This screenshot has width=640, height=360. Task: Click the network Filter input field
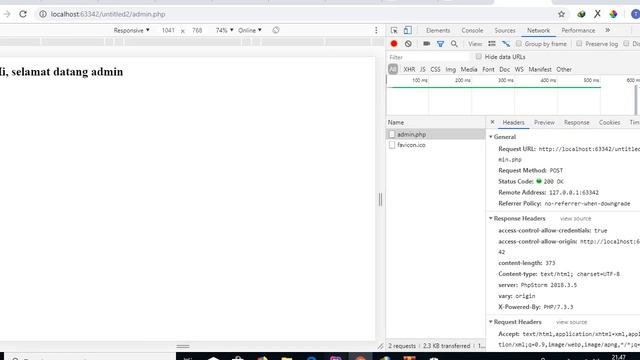pyautogui.click(x=429, y=57)
